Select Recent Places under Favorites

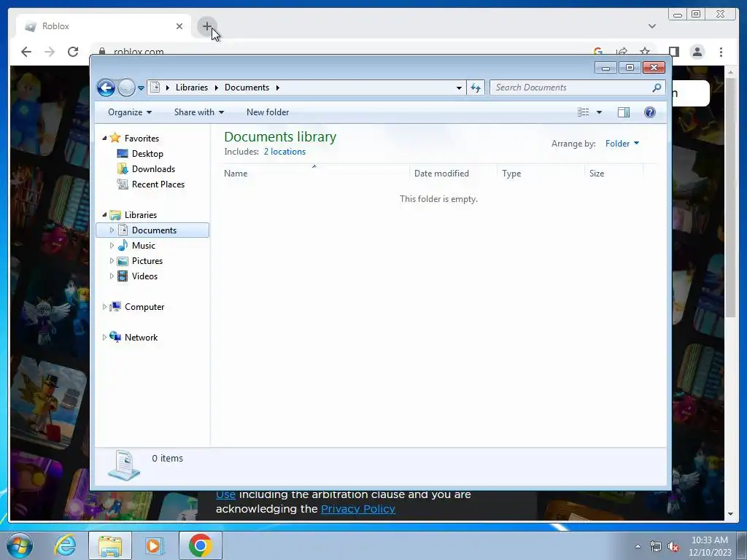[x=158, y=184]
